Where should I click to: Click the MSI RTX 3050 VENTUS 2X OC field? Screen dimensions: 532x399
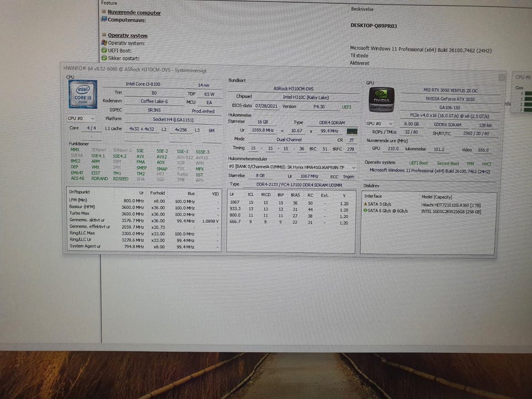point(450,90)
